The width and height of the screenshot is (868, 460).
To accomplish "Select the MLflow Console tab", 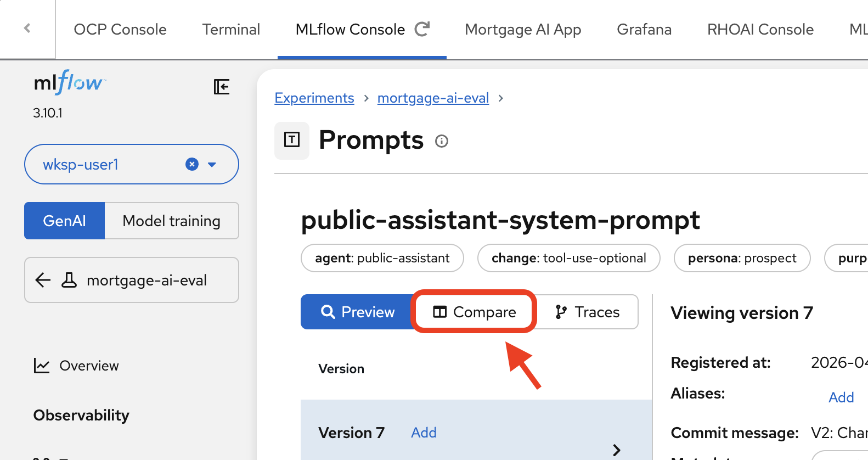I will (x=350, y=29).
